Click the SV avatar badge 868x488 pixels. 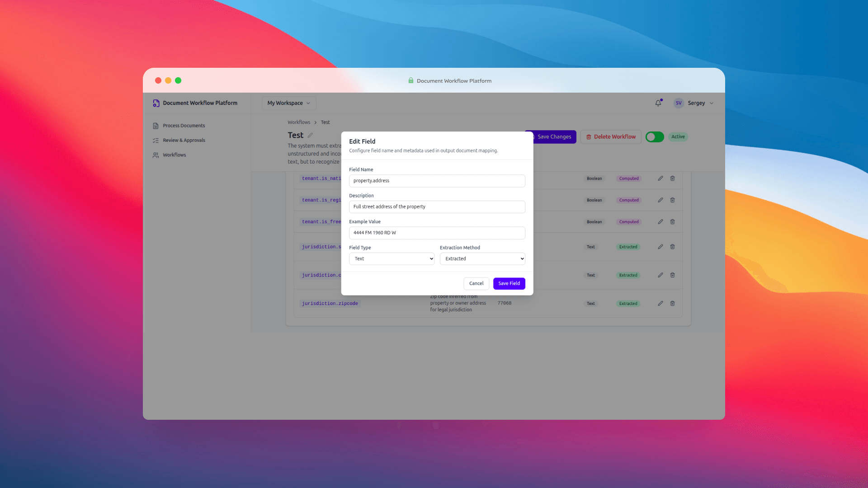(678, 103)
